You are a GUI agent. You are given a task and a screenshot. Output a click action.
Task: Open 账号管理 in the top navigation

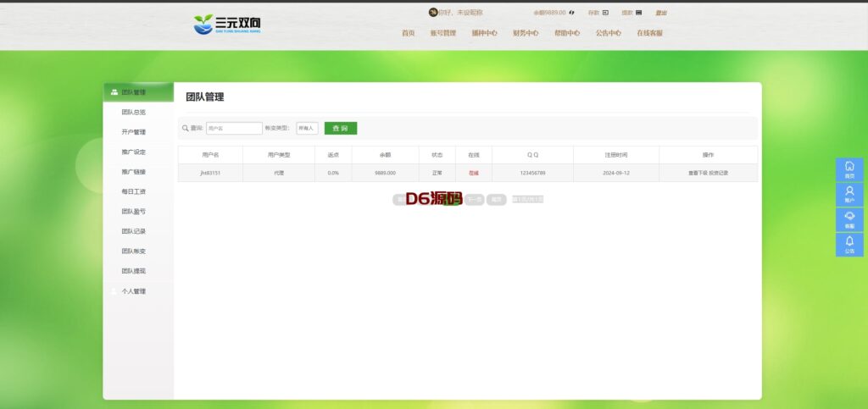pos(442,33)
